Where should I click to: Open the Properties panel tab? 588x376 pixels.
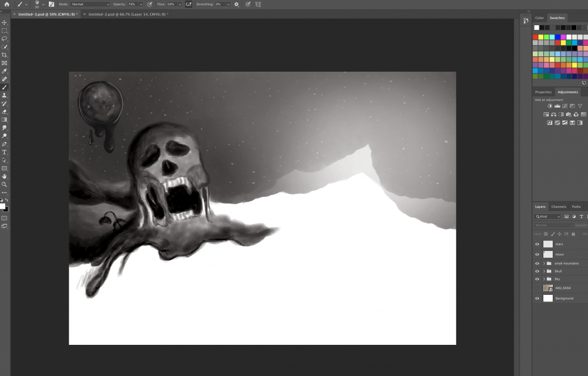click(543, 92)
